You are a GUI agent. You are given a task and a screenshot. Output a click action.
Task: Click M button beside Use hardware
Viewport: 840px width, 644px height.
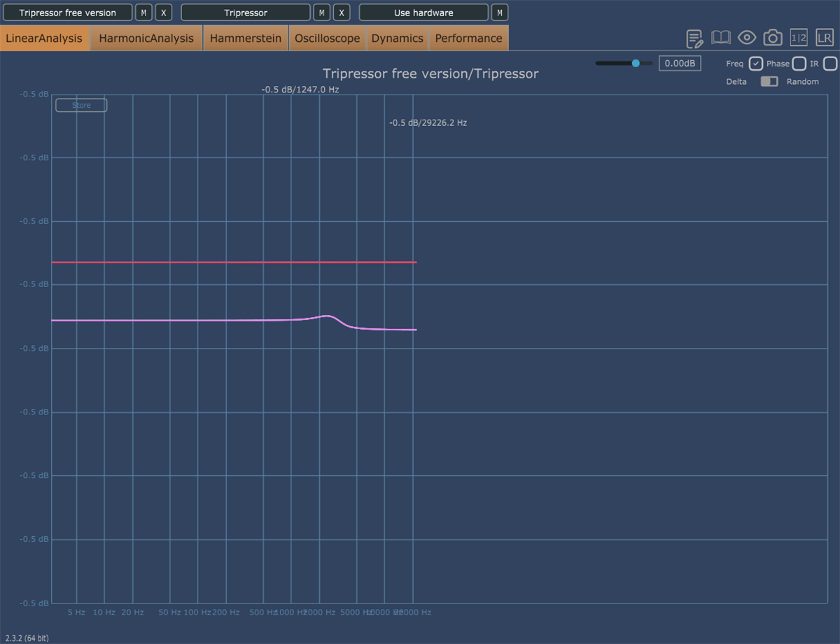pyautogui.click(x=500, y=13)
